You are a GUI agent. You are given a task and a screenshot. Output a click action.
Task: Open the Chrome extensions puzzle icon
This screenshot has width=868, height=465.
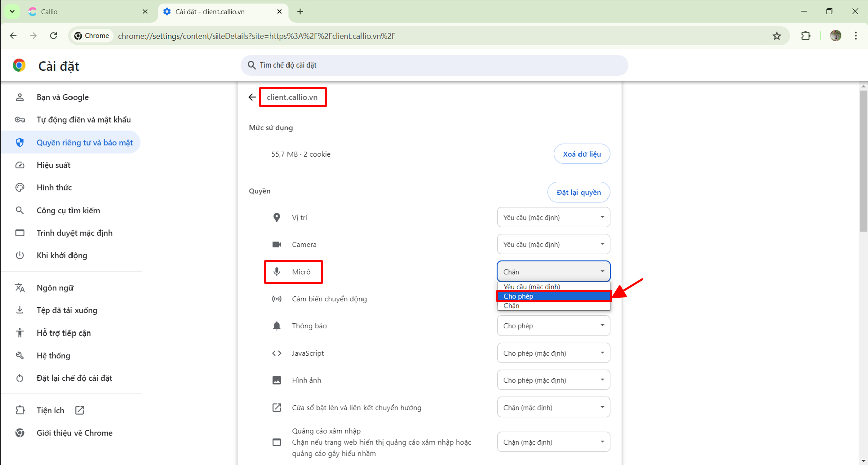[x=806, y=36]
